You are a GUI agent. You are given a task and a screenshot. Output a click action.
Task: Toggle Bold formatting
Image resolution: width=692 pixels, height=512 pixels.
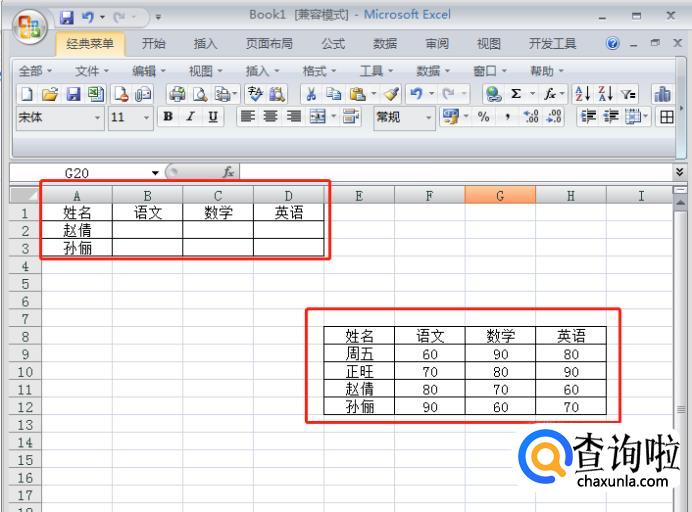(x=168, y=117)
